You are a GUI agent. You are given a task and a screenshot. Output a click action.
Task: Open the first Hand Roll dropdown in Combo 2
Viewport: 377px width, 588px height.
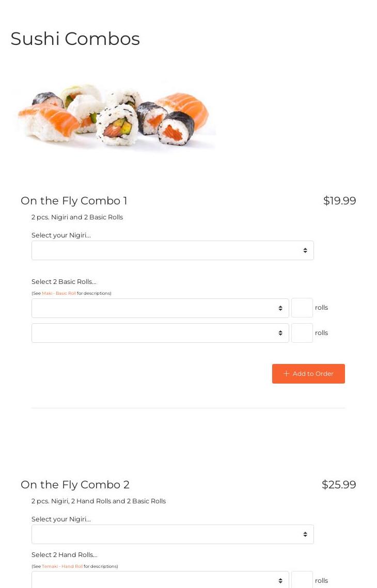click(x=160, y=580)
